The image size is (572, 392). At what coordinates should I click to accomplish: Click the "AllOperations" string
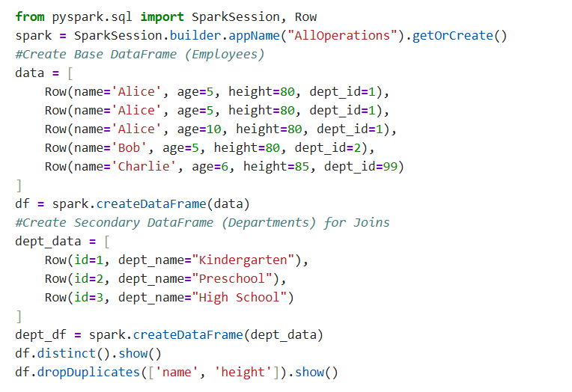(342, 35)
